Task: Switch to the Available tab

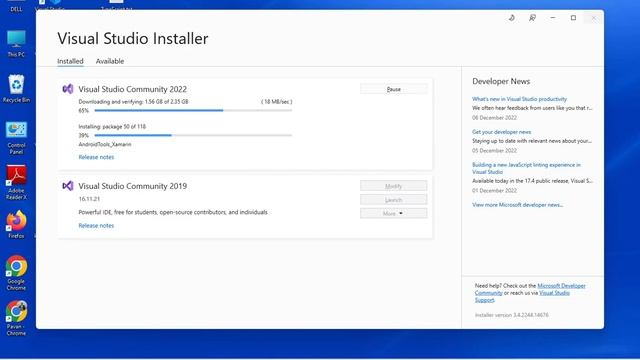Action: (x=110, y=61)
